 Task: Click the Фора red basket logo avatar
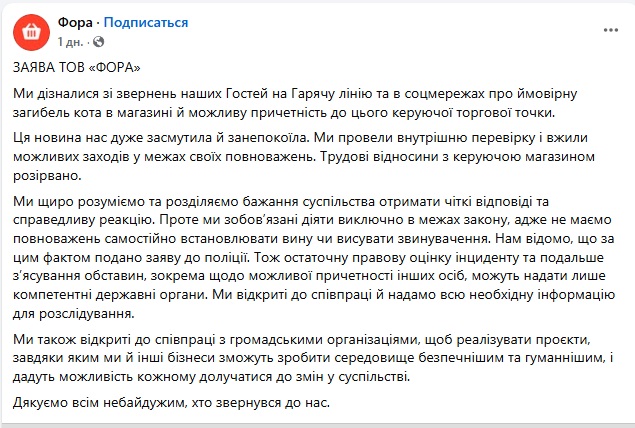pos(32,31)
